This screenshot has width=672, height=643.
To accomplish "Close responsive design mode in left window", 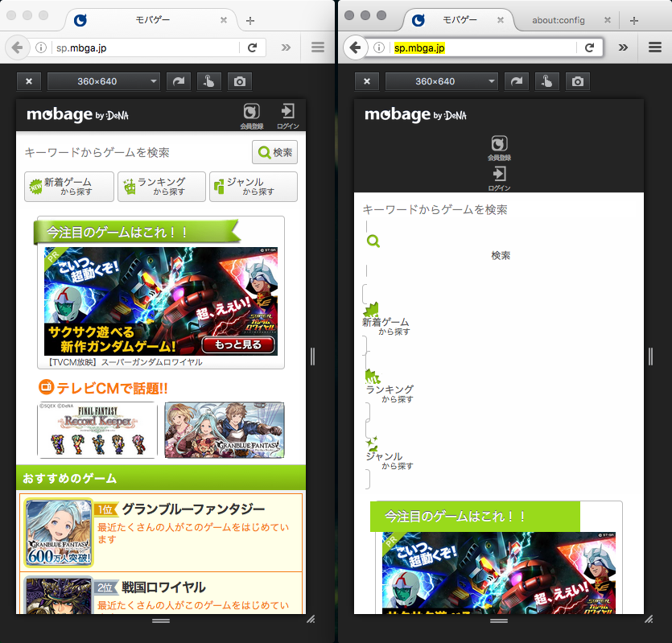I will point(29,81).
